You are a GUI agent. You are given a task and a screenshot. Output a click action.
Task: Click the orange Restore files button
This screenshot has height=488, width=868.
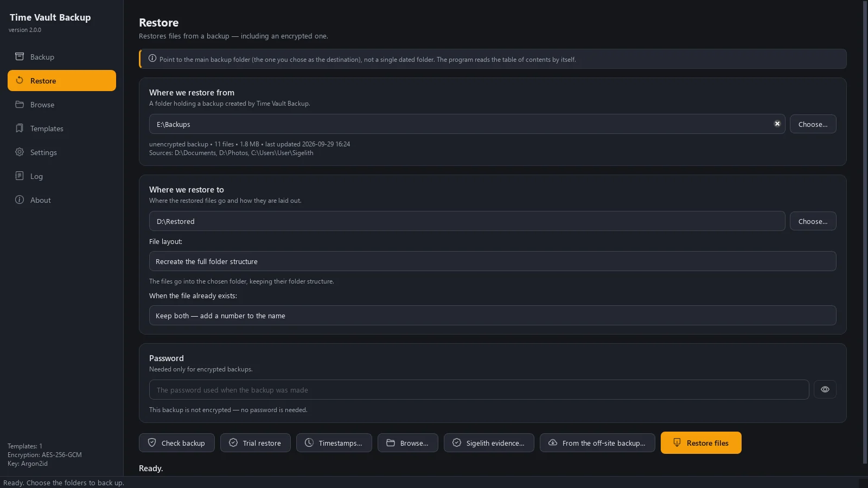[x=701, y=443]
